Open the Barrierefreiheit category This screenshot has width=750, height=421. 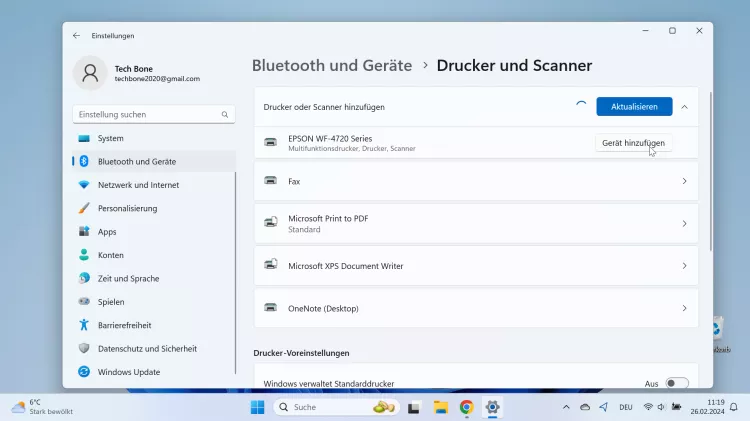coord(154,325)
